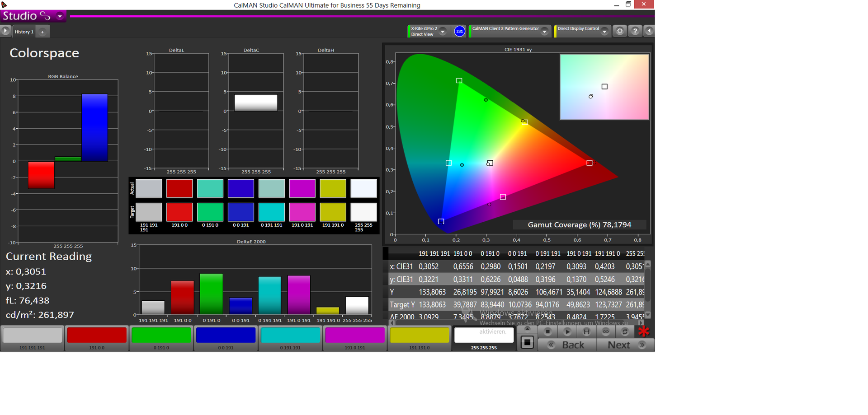Click the fL: 76,438 reading
868x415 pixels.
click(x=28, y=300)
